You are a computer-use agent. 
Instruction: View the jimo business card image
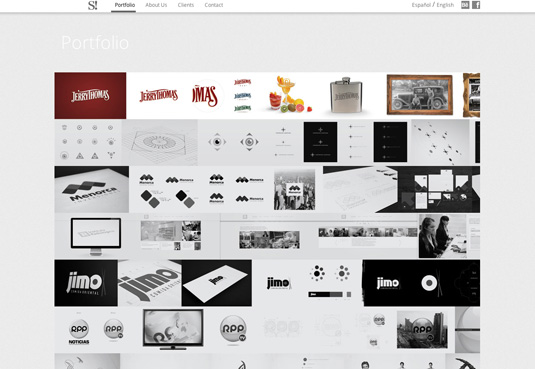[217, 283]
